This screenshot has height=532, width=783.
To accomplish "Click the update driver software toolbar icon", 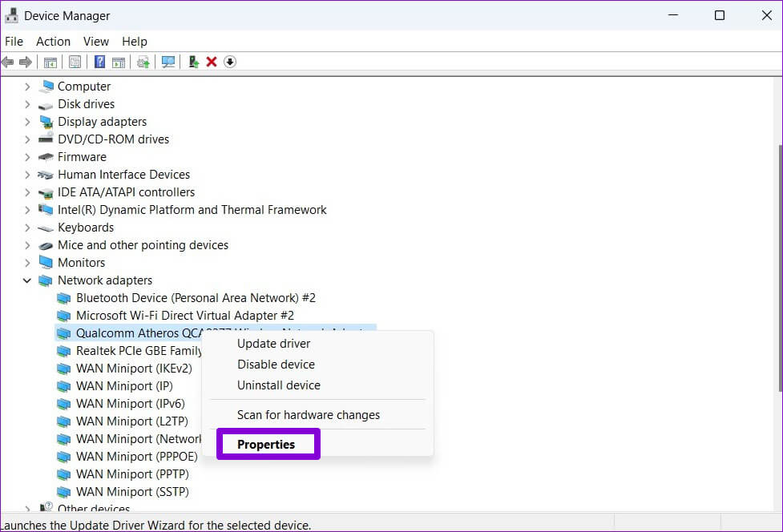I will pyautogui.click(x=143, y=62).
